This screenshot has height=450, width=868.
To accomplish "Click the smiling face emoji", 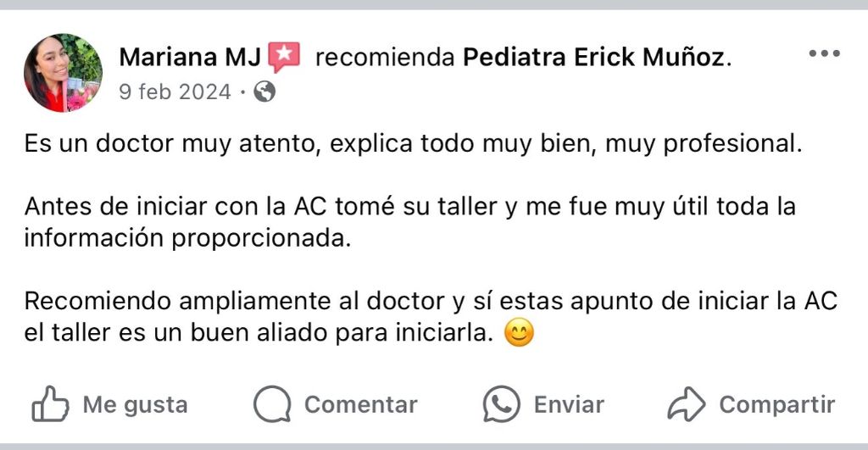I will point(520,333).
